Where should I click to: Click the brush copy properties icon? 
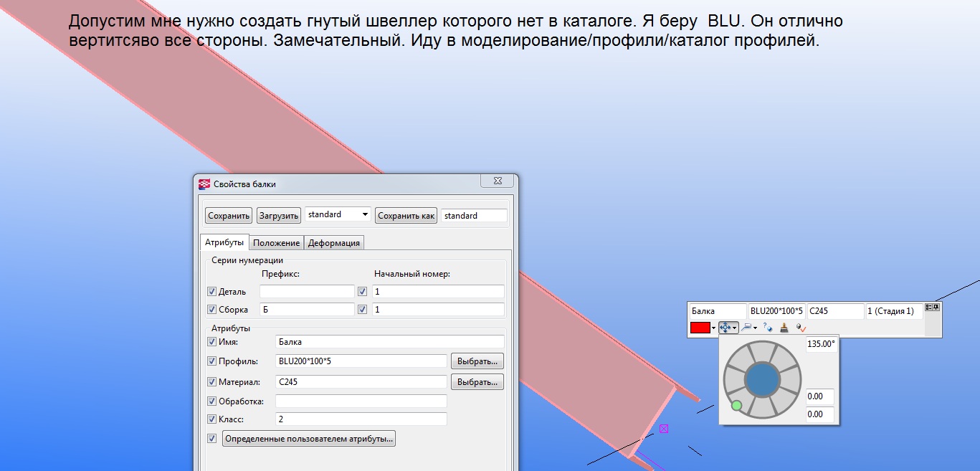point(784,328)
